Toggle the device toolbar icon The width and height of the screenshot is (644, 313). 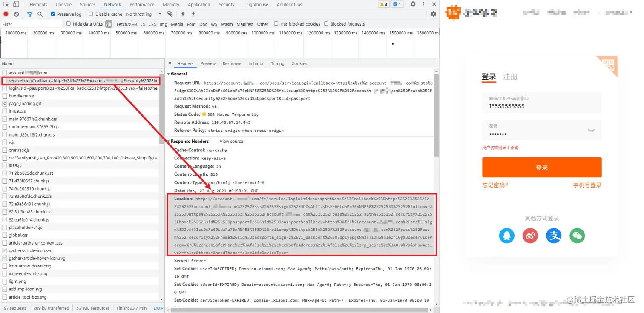pyautogui.click(x=16, y=4)
